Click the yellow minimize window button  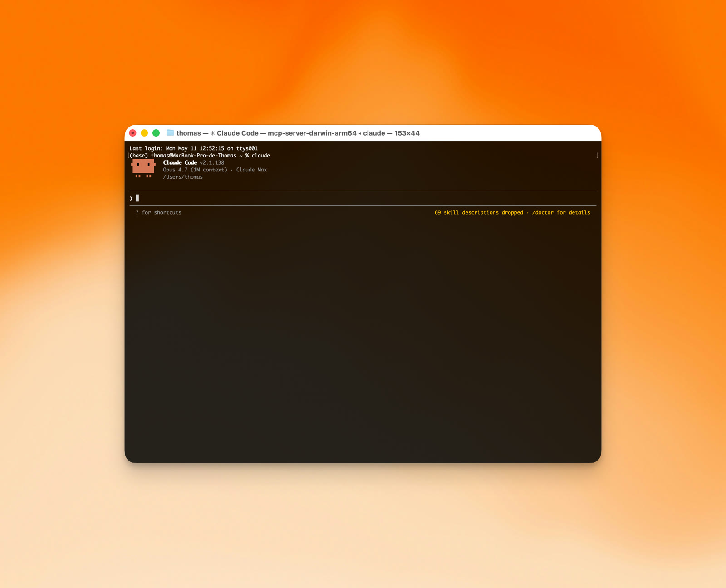click(x=144, y=133)
